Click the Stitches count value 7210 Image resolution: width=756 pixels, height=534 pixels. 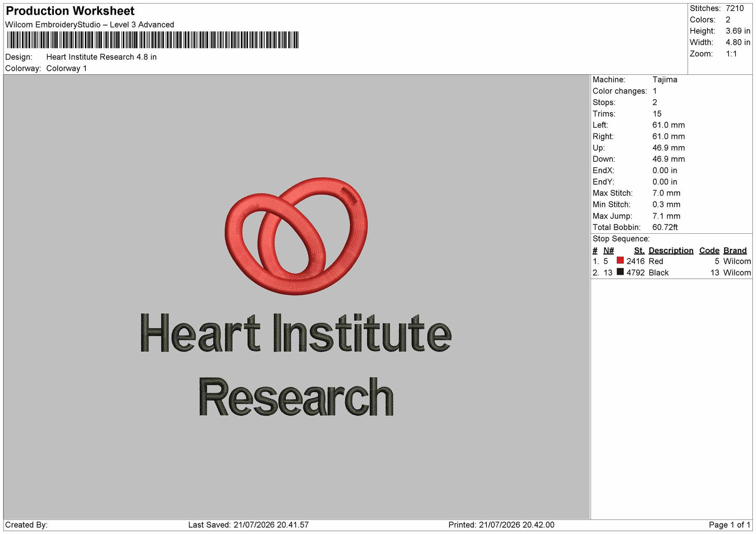coord(735,8)
